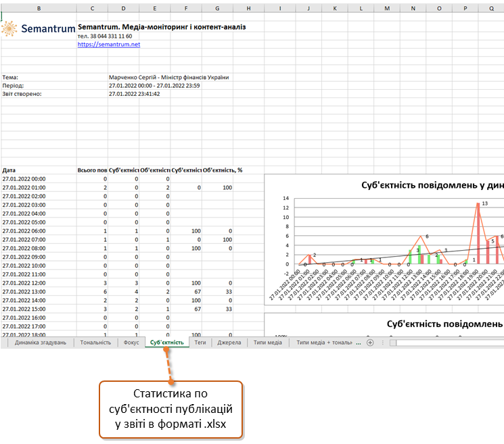Click subjectivity percent 67 in 15:00 row
Viewport: 504px width, 444px height.
click(186, 309)
